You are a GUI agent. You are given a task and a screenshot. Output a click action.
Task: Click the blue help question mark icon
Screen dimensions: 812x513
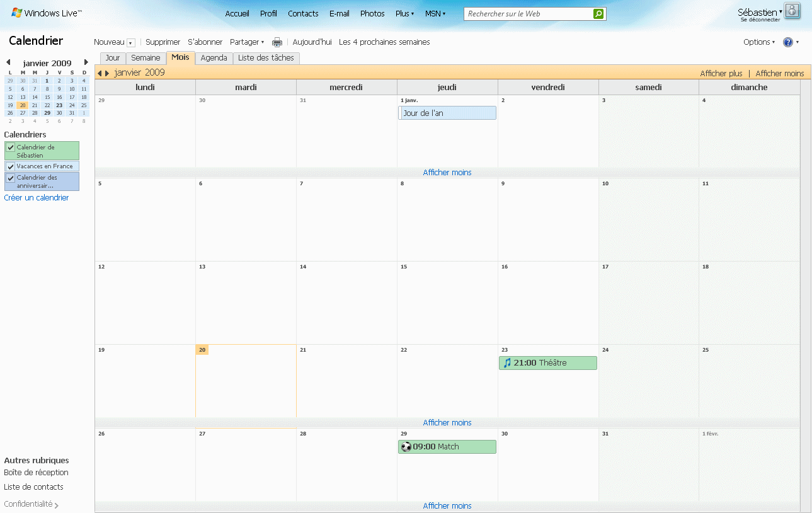point(788,42)
